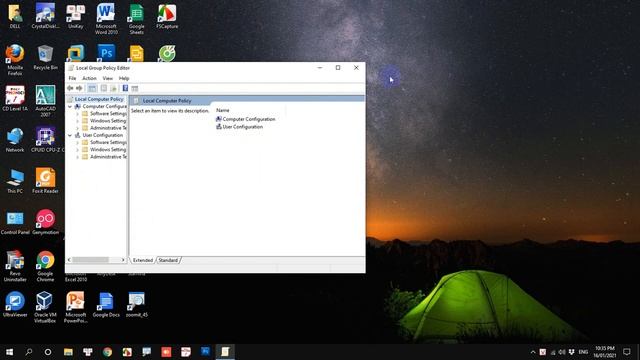Open UltraViewer desktop shortcut

pyautogui.click(x=15, y=304)
